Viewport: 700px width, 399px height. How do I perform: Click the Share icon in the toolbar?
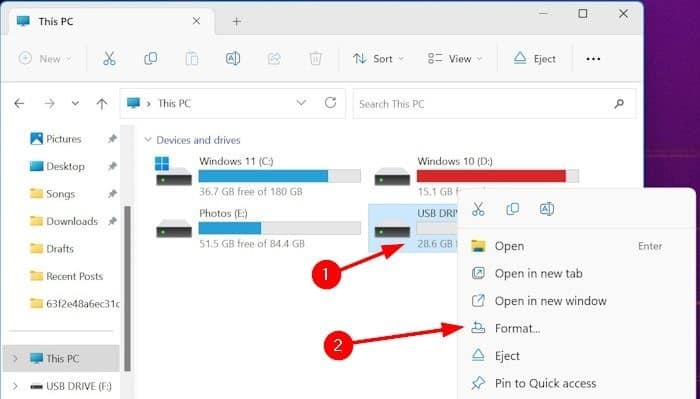click(274, 58)
